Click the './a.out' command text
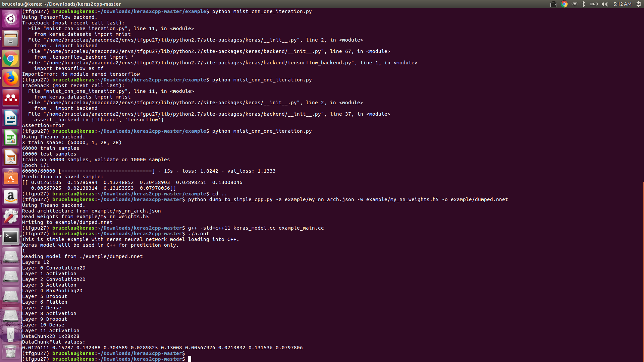The image size is (644, 362). click(x=199, y=234)
